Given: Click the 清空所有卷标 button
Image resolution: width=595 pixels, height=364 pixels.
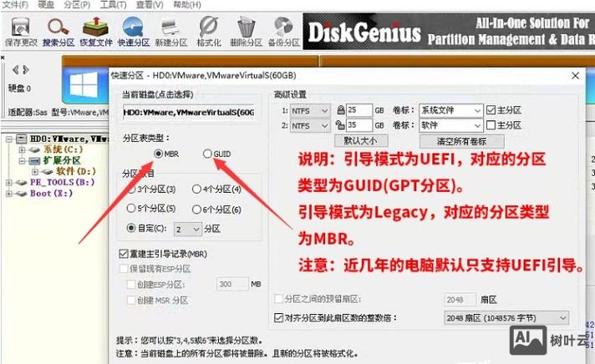Looking at the screenshot, I should tap(462, 141).
